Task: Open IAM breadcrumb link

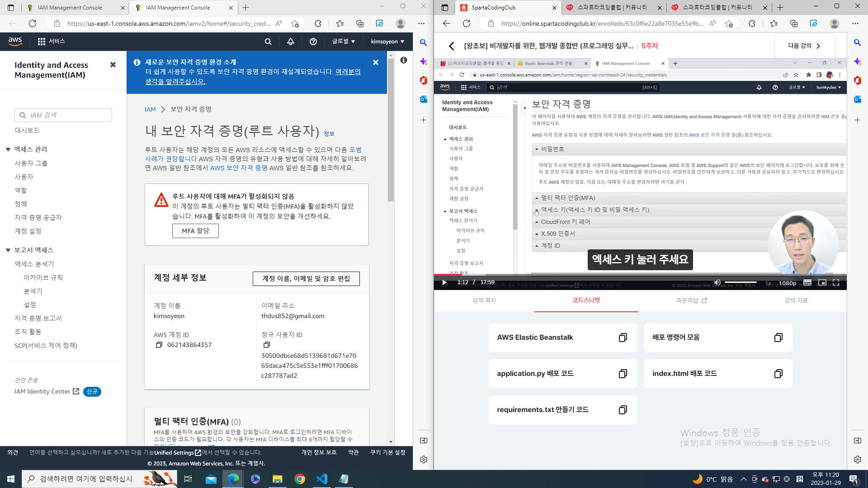Action: [x=150, y=109]
